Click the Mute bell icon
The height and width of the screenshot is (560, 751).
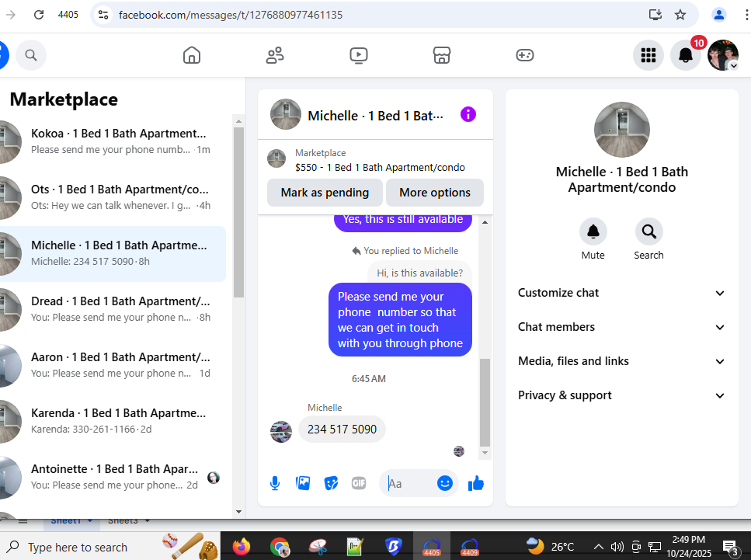[593, 231]
